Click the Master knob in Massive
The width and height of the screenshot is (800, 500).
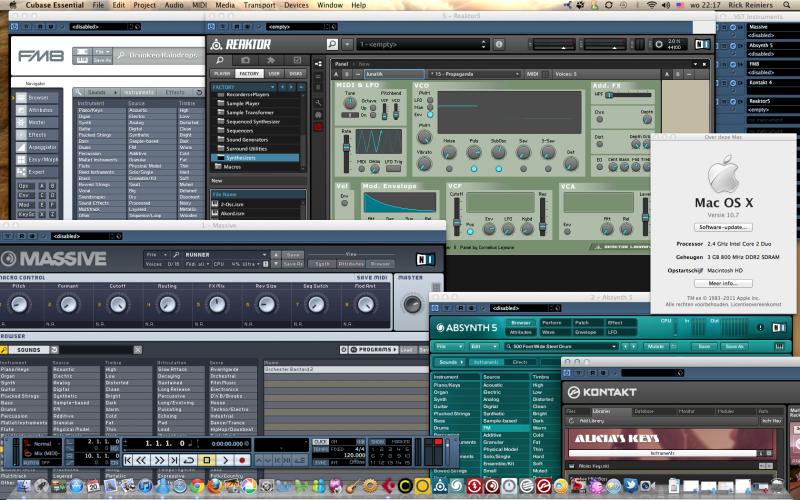[x=412, y=304]
